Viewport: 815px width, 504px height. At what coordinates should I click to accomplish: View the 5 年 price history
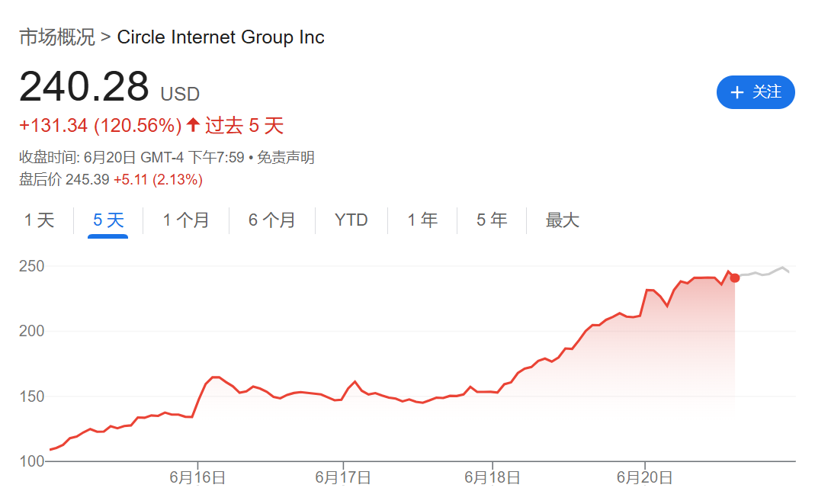click(x=491, y=220)
